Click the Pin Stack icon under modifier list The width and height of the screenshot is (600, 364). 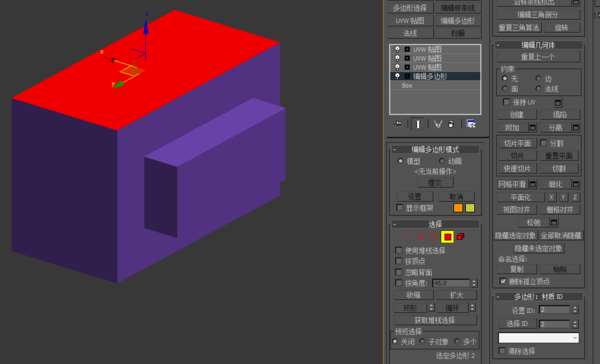click(x=399, y=124)
